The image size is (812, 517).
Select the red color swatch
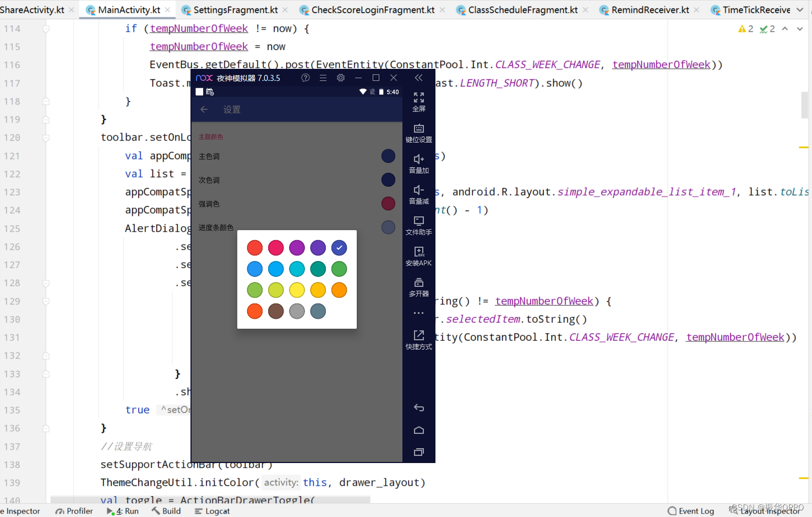tap(255, 248)
